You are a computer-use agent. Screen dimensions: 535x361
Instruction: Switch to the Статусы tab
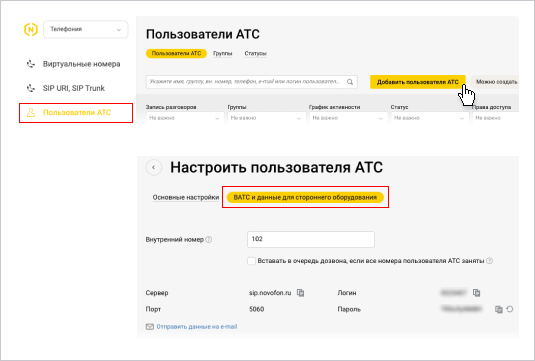click(255, 54)
